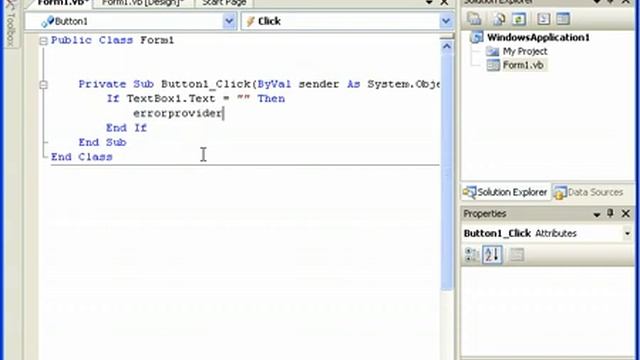The width and height of the screenshot is (640, 360).
Task: Click the WindowsApplication1 project icon
Action: [477, 37]
